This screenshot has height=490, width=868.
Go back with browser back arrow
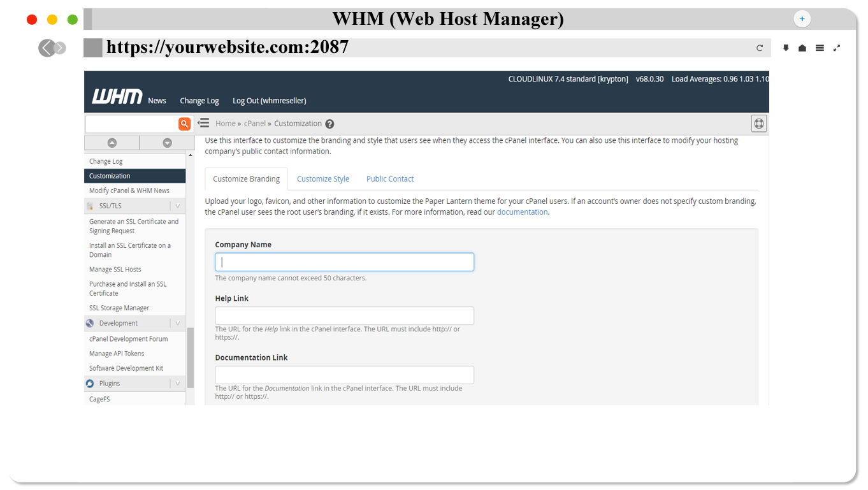point(47,48)
